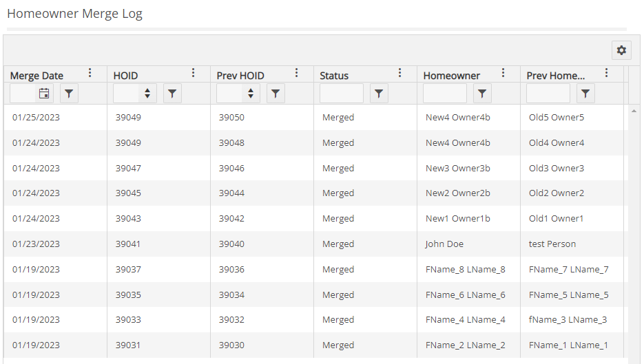Click the Homeowner filter funnel icon
Viewport: 644px width, 364px height.
click(482, 94)
